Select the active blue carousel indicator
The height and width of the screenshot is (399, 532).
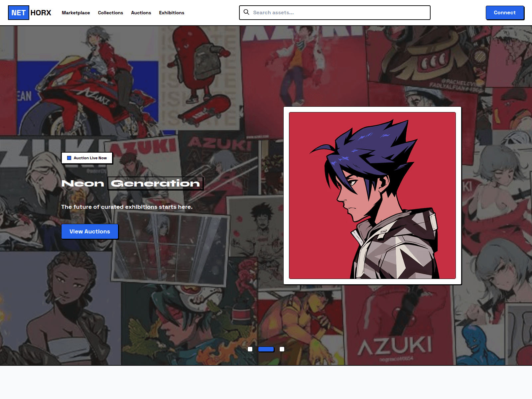(266, 349)
